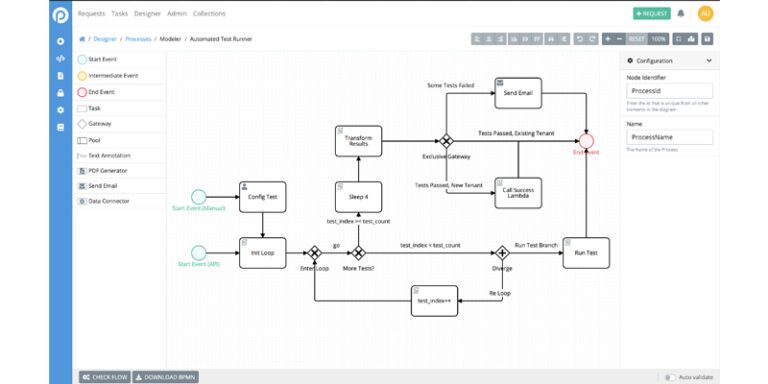This screenshot has height=384, width=768.
Task: Open the gear icon in the blue sidebar
Action: pyautogui.click(x=60, y=110)
